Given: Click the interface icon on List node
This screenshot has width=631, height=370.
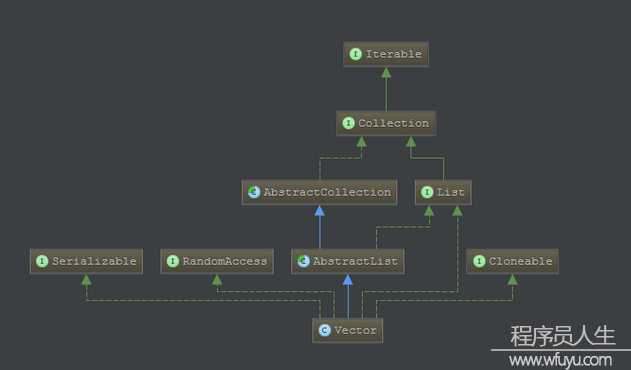Looking at the screenshot, I should [x=427, y=192].
